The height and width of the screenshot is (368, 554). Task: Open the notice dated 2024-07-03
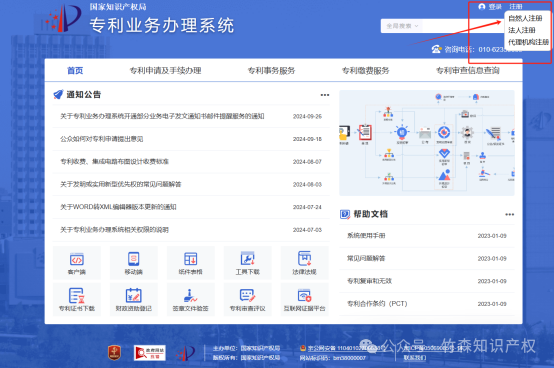tap(191, 230)
